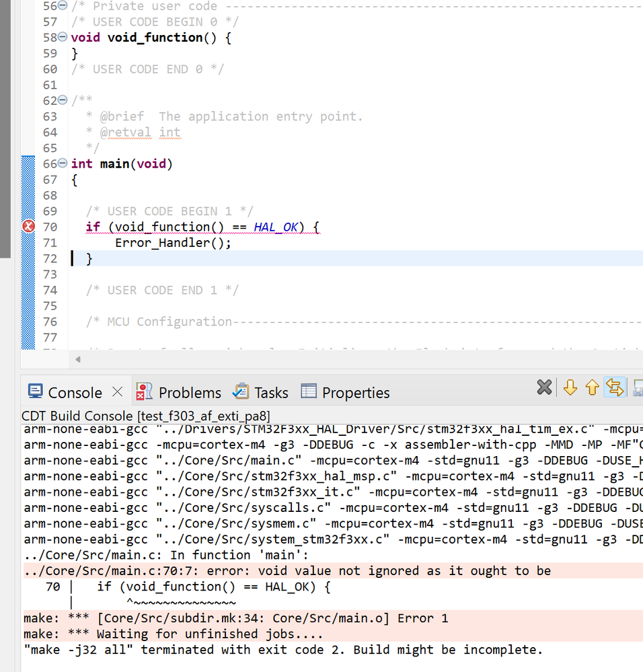
Task: Collapse the comment fold at line 56
Action: (63, 5)
